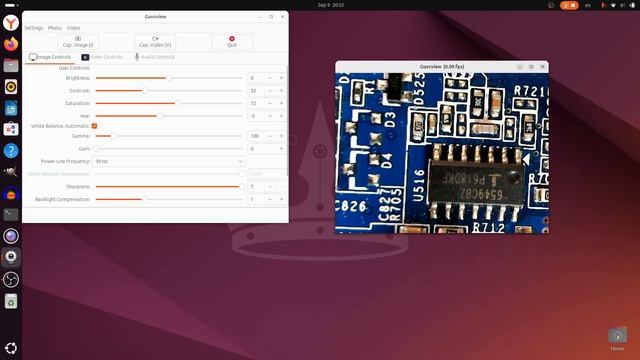The image size is (640, 360).
Task: Click the controls panel vertical scrollbar
Action: [x=288, y=122]
